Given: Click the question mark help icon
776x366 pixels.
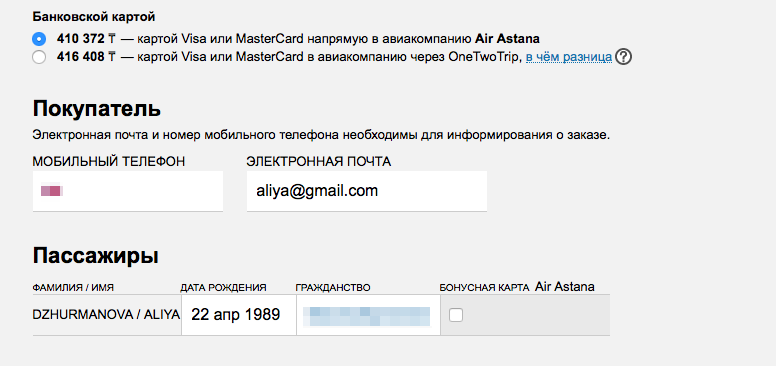Looking at the screenshot, I should [624, 57].
